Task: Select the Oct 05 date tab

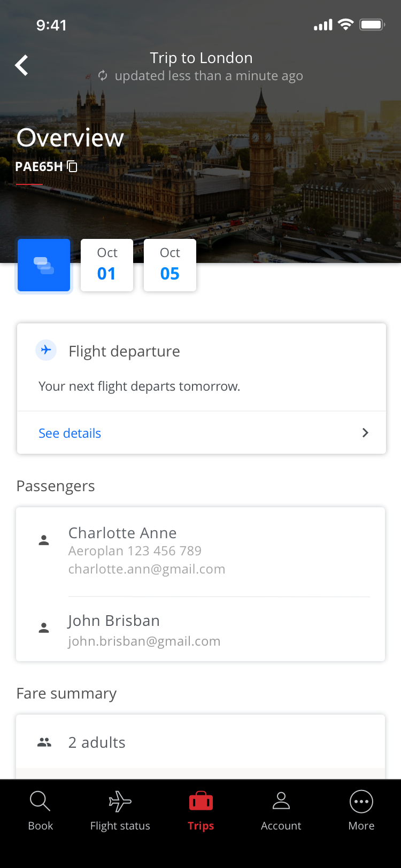Action: click(x=170, y=265)
